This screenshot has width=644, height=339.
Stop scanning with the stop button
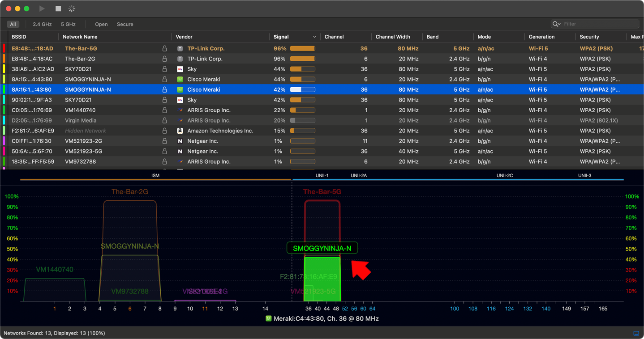pyautogui.click(x=58, y=8)
